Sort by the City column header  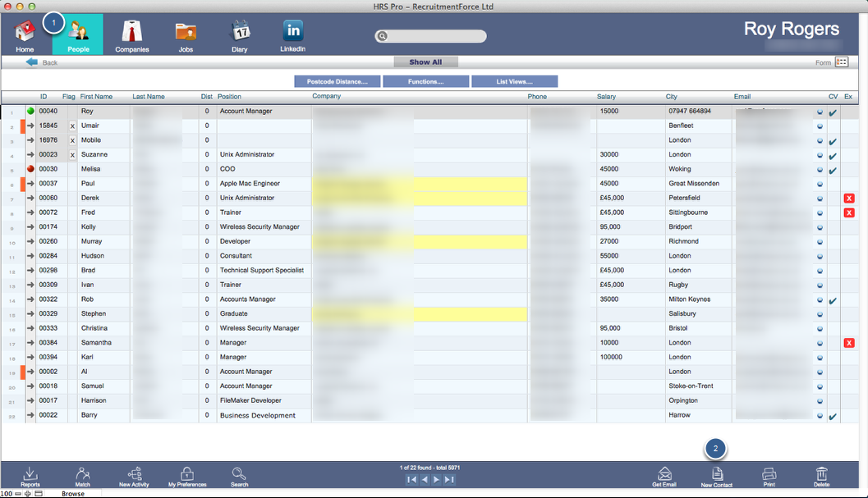[x=672, y=96]
